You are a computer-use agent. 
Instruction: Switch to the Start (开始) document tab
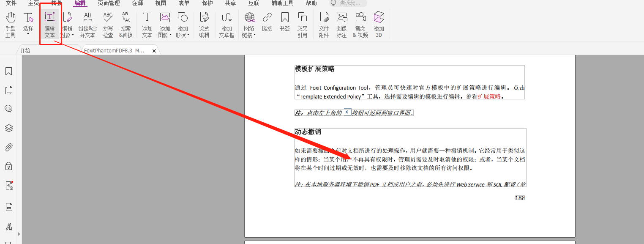(x=25, y=51)
